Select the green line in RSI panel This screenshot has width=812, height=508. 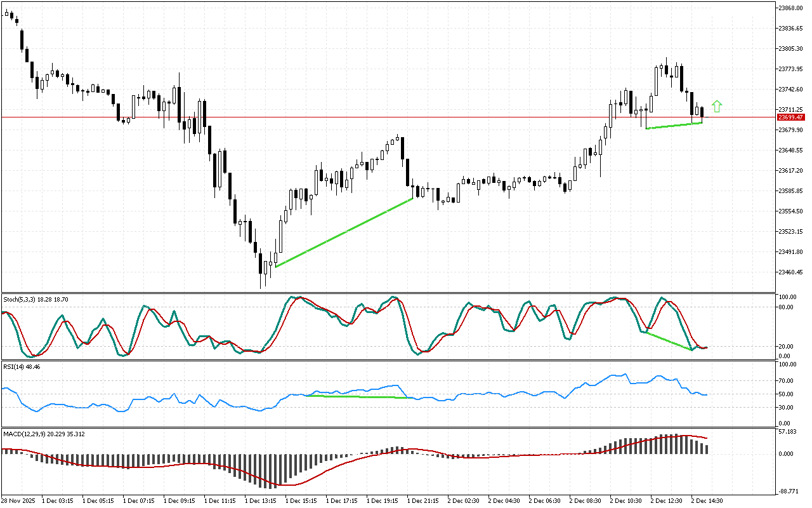(357, 397)
